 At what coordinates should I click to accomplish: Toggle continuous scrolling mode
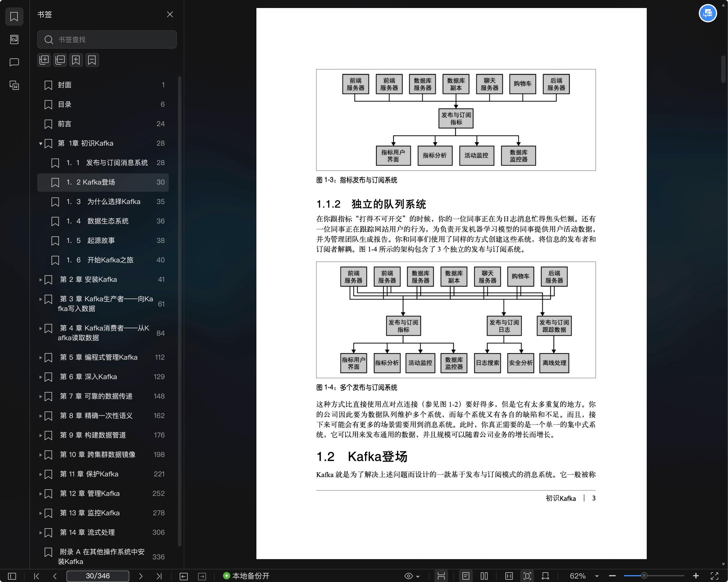click(x=441, y=576)
